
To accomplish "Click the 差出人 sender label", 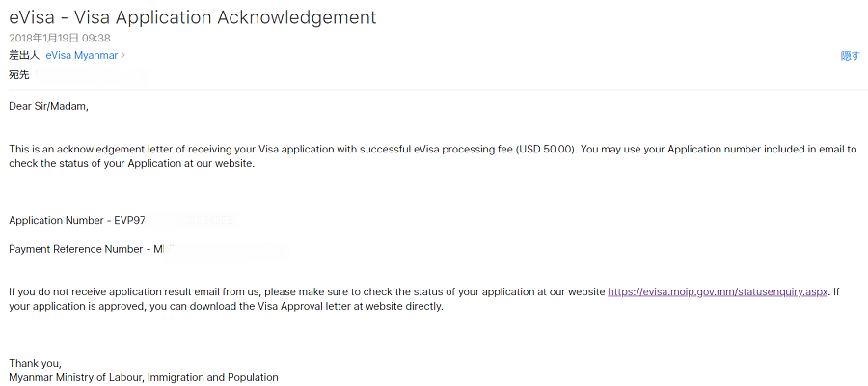I will click(x=22, y=56).
